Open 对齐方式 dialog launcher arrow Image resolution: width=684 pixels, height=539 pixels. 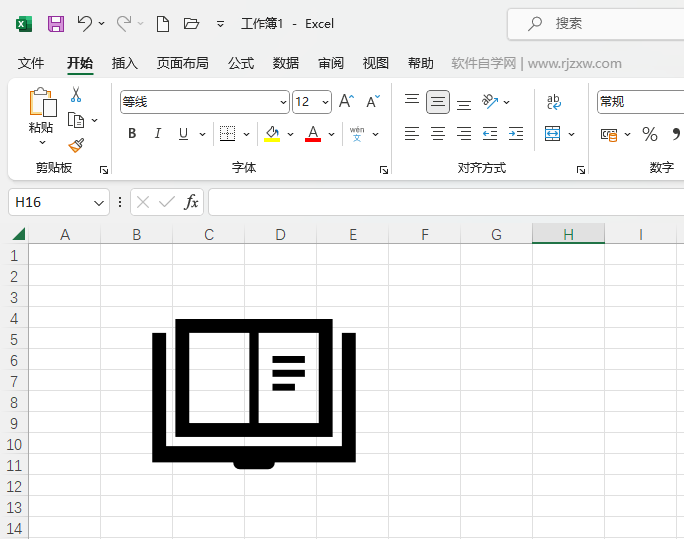tap(581, 170)
